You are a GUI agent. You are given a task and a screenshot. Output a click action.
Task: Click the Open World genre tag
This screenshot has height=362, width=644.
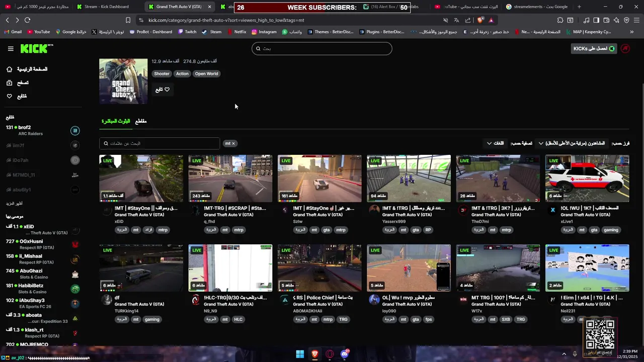(207, 73)
